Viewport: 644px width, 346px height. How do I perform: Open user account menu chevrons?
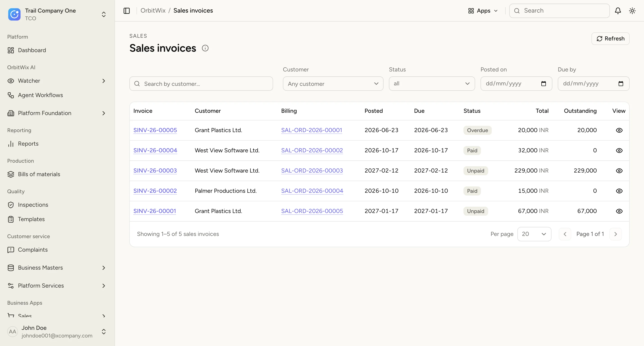[x=104, y=332]
